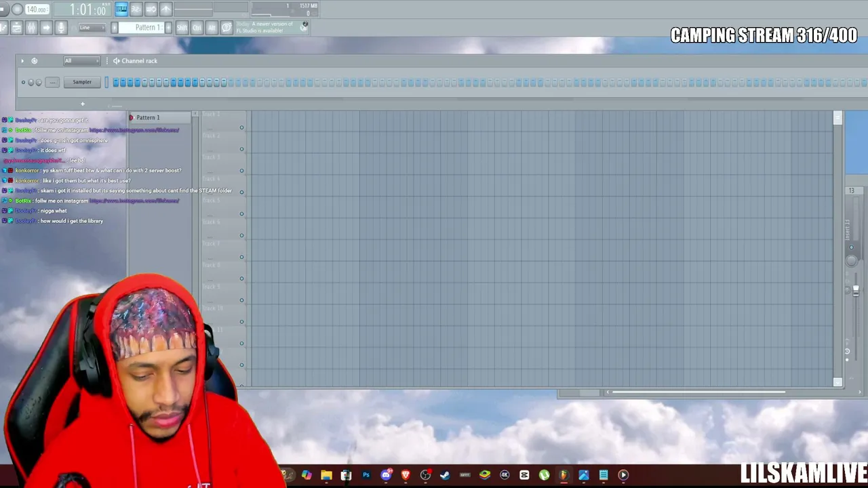Select the Sampler channel selector strip
Viewport: 868px width, 488px height.
coord(106,83)
